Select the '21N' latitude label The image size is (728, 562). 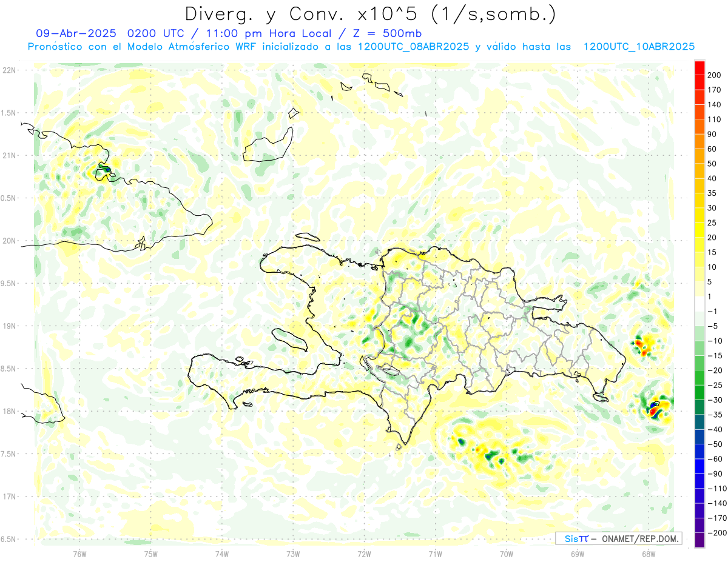pyautogui.click(x=8, y=155)
